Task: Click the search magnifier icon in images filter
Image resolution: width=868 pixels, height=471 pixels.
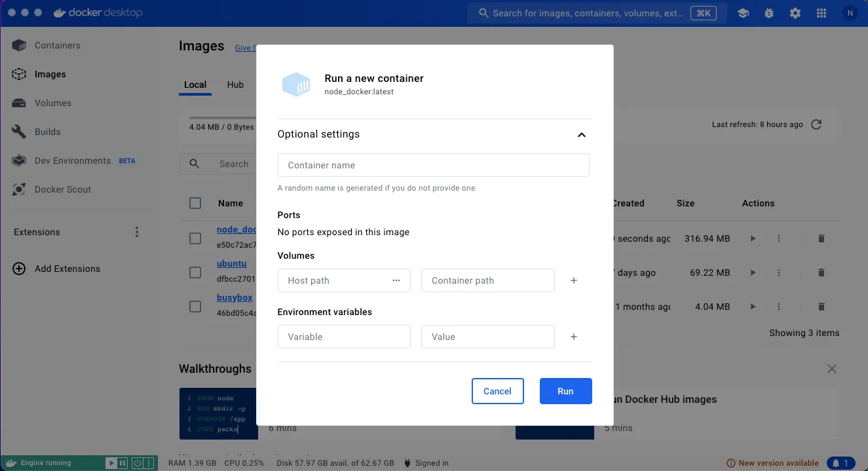Action: coord(194,164)
